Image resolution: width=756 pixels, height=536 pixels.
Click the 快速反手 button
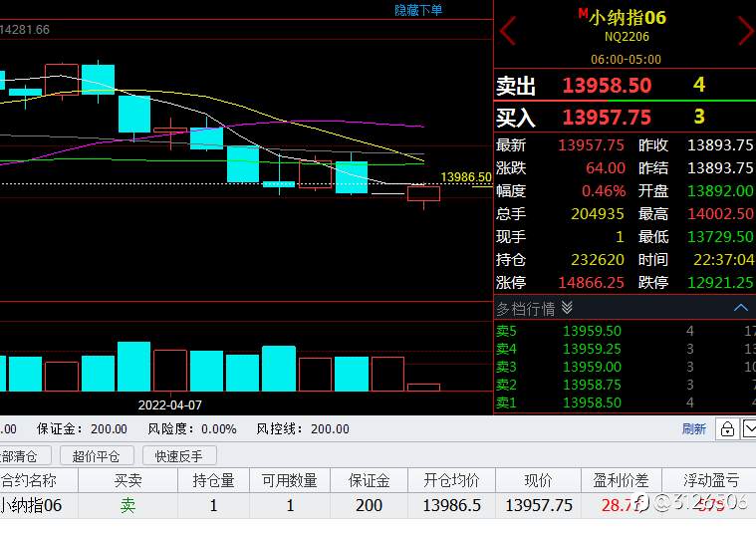click(179, 456)
